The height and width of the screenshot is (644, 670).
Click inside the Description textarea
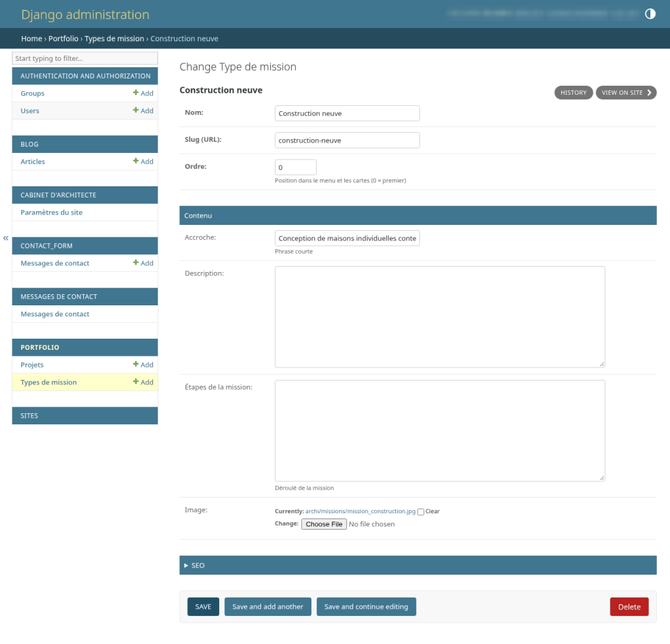[x=440, y=317]
